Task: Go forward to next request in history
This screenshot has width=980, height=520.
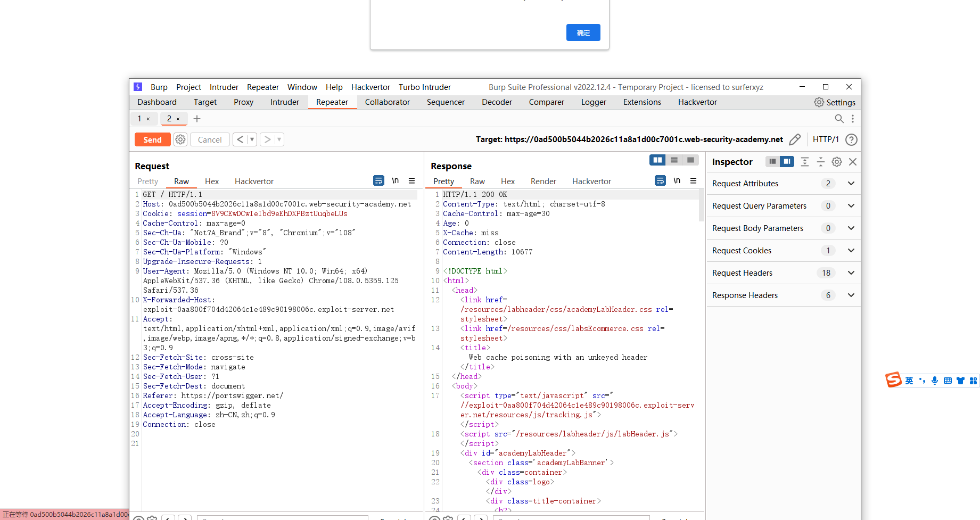Action: pyautogui.click(x=267, y=139)
